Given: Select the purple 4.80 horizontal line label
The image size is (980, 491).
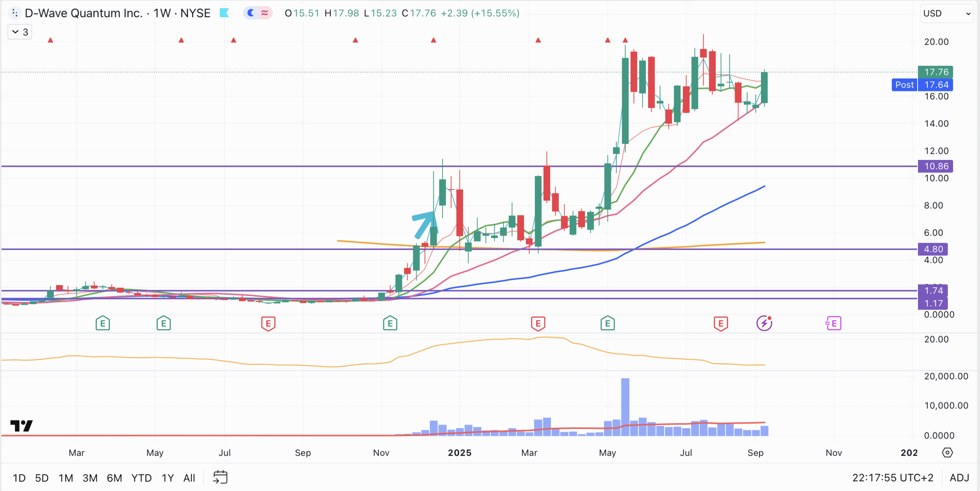Looking at the screenshot, I should [933, 249].
